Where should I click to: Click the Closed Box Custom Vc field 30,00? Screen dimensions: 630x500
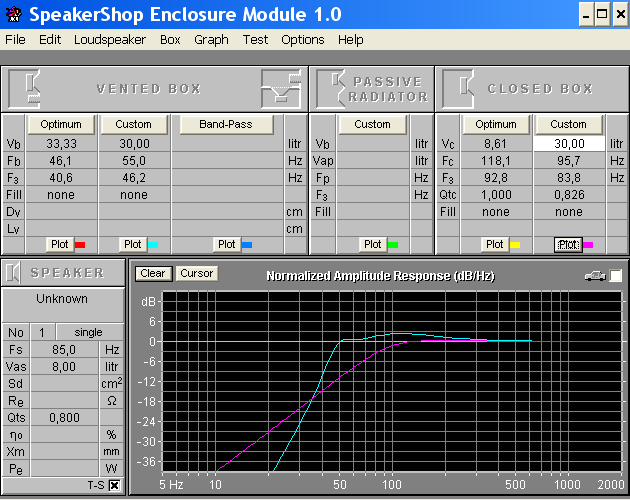coord(569,143)
